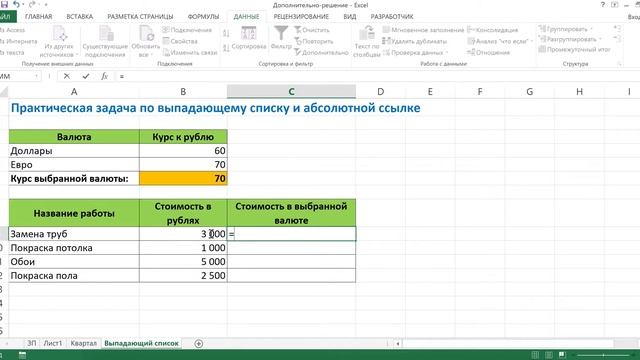Open the ФОРМУЛЫ ribbon tab
Viewport: 640px width, 360px height.
click(x=203, y=16)
